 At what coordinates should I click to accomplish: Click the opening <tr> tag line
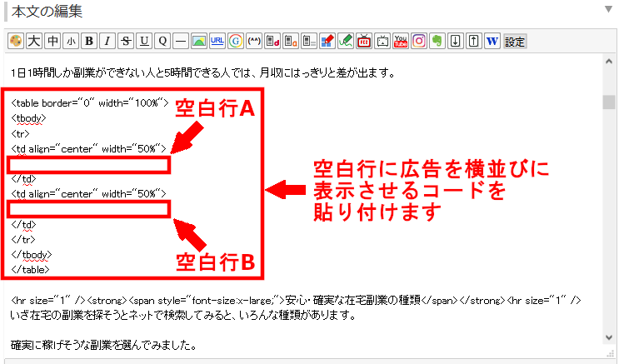(21, 134)
